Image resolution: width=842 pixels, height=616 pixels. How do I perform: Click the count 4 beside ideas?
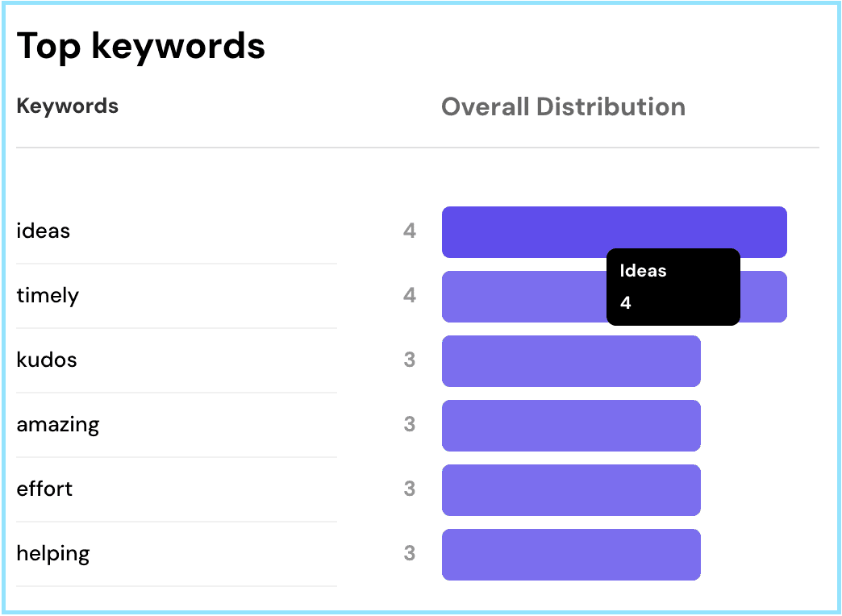(x=410, y=231)
